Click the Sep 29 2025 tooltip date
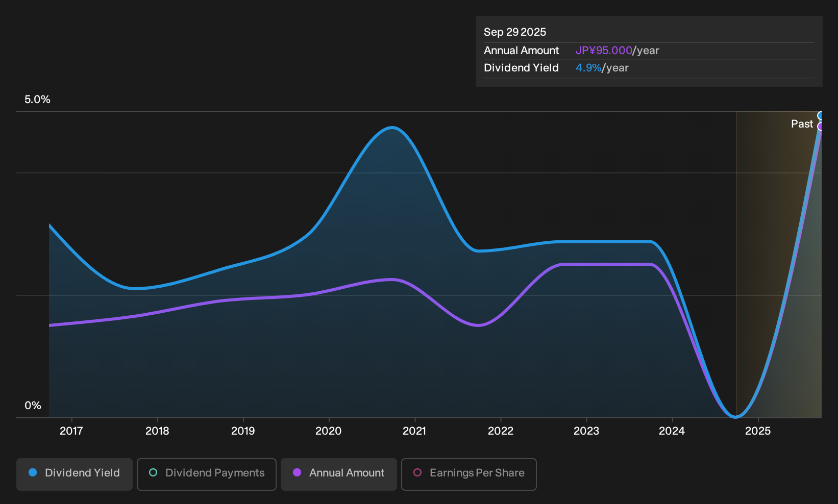The height and width of the screenshot is (504, 838). [515, 32]
